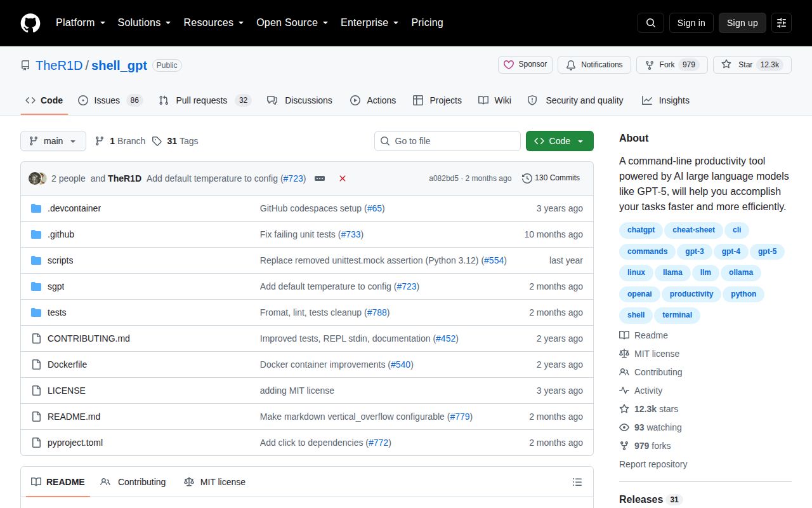Switch to the Actions tab
812x508 pixels.
(373, 100)
